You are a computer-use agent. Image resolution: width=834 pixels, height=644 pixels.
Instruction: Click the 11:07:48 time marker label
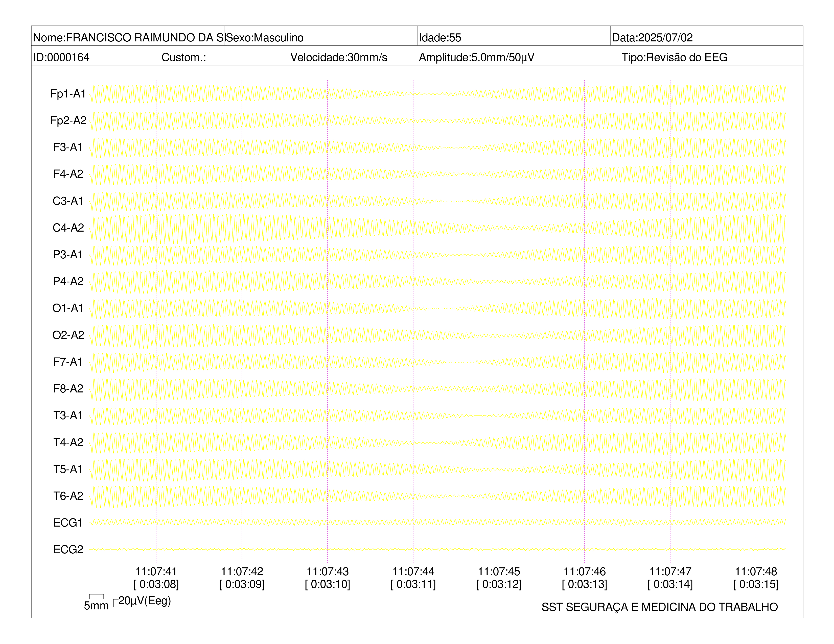pyautogui.click(x=756, y=572)
